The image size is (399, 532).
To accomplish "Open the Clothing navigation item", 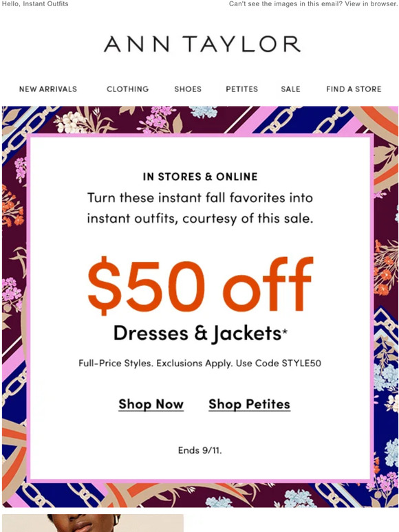I will pos(128,89).
